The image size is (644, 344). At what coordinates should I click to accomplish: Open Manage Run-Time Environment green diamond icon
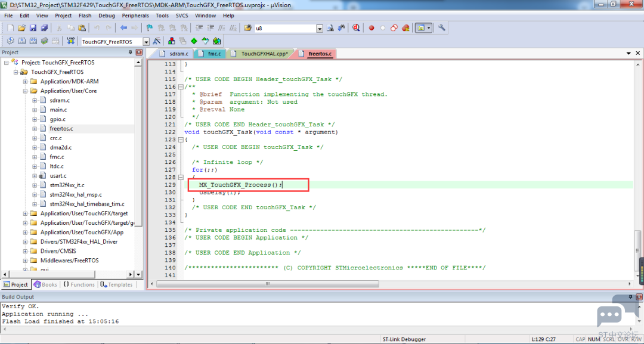(194, 41)
